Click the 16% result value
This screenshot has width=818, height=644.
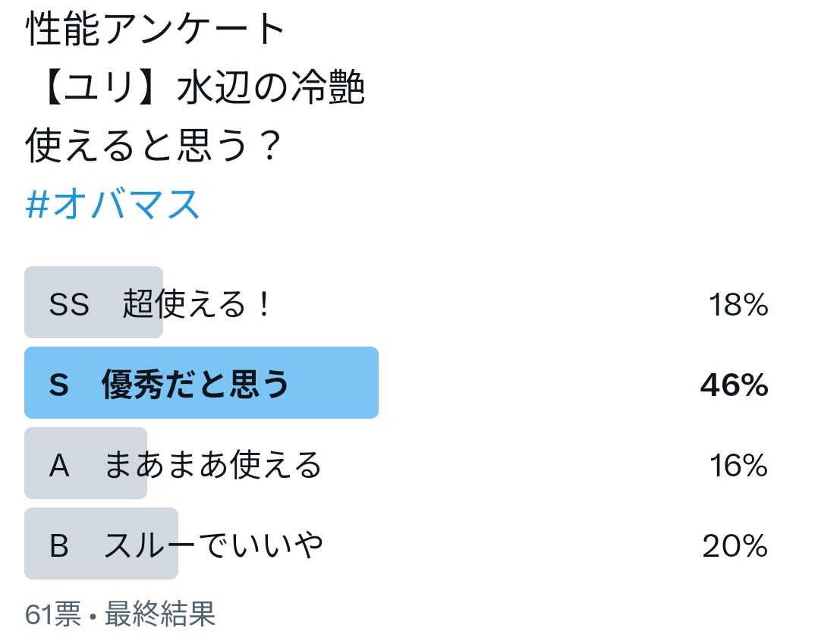pyautogui.click(x=738, y=465)
